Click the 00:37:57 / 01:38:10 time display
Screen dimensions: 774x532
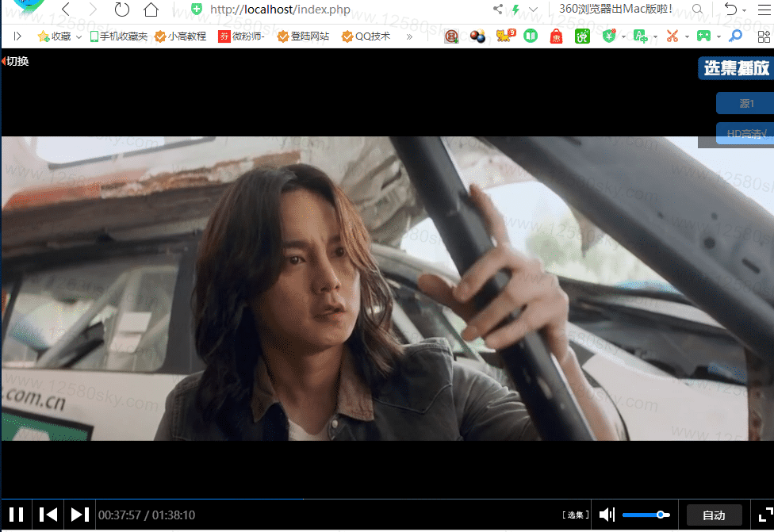pyautogui.click(x=147, y=515)
